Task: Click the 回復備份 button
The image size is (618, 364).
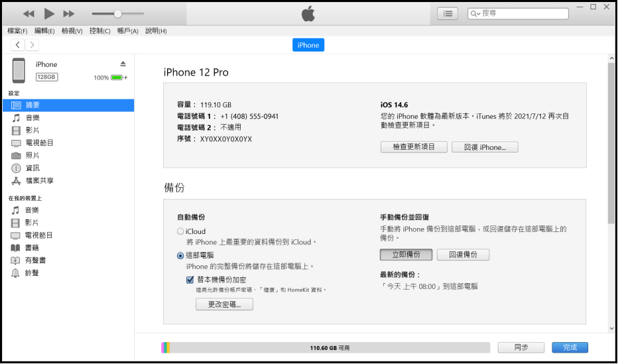Action: (x=463, y=255)
